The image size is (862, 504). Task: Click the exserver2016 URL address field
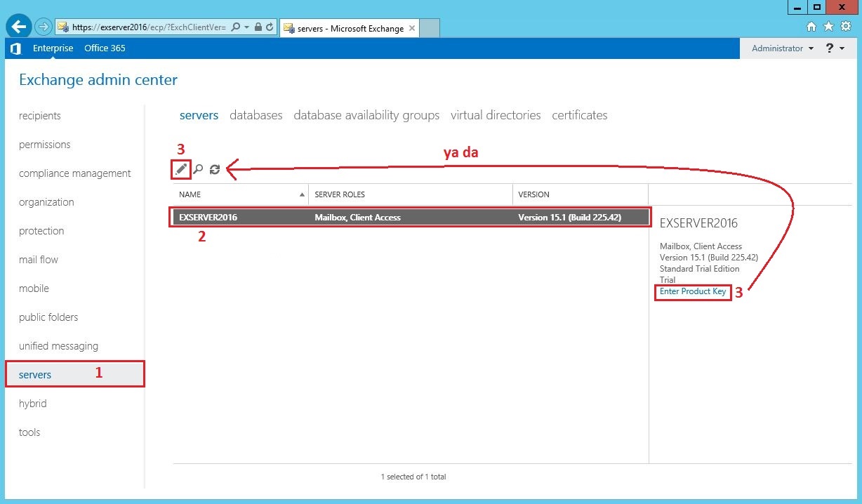149,27
